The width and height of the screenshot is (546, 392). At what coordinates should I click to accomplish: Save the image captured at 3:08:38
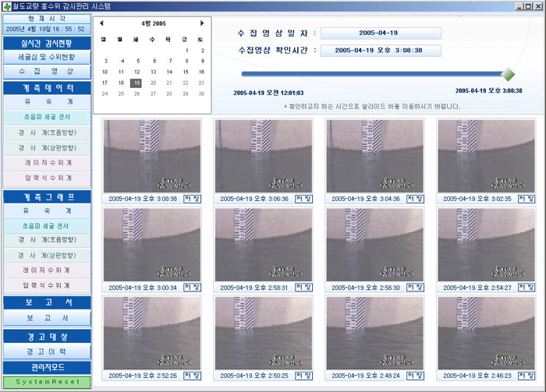[193, 199]
